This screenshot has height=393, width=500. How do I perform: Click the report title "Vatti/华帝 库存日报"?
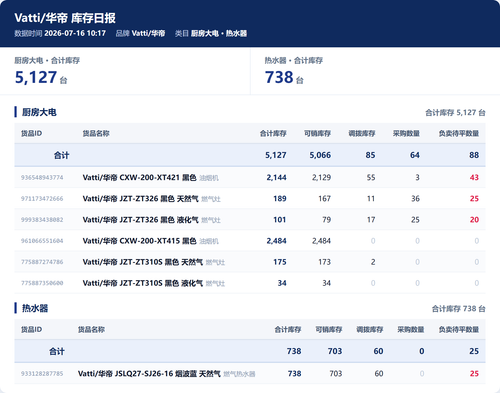point(65,18)
